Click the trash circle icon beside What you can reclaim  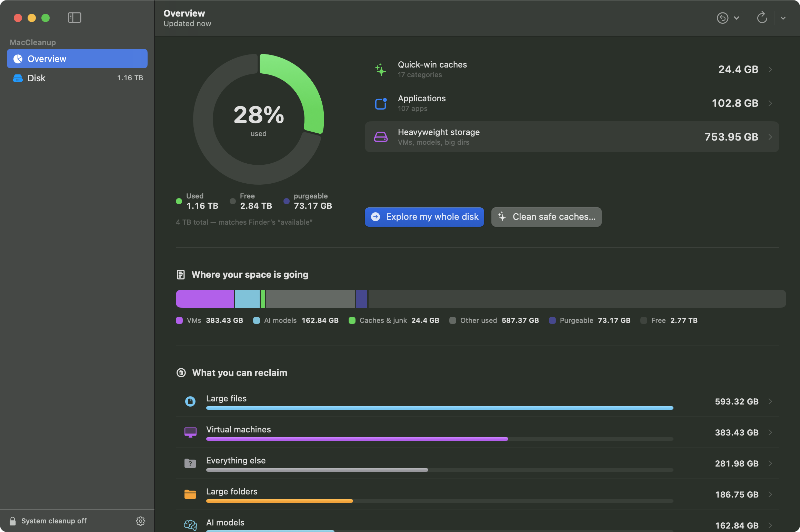(x=181, y=373)
